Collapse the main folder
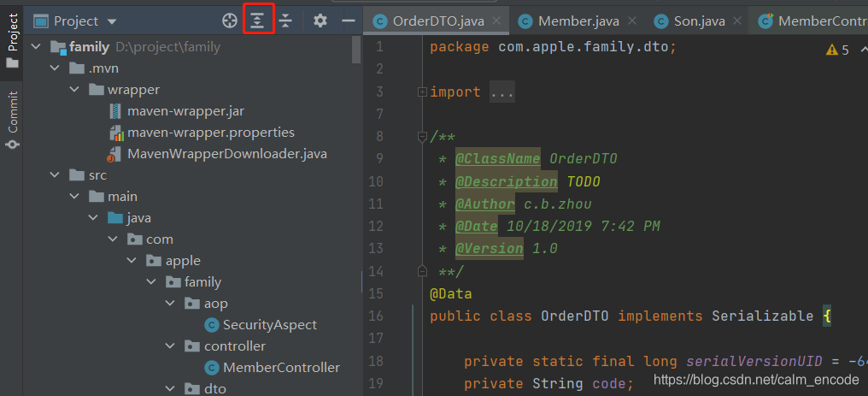868x396 pixels. (x=74, y=197)
